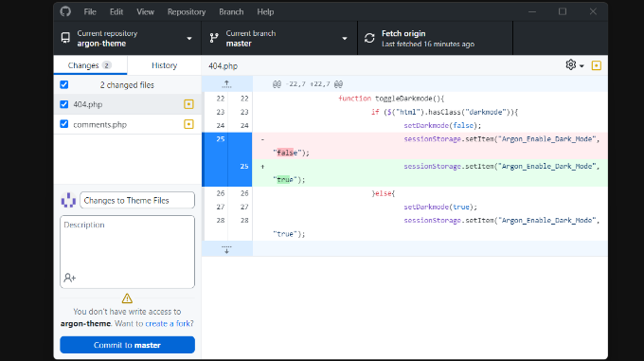The image size is (644, 361).
Task: Click the @@ -22,7 +22,7 @@ hunk header
Action: click(308, 84)
